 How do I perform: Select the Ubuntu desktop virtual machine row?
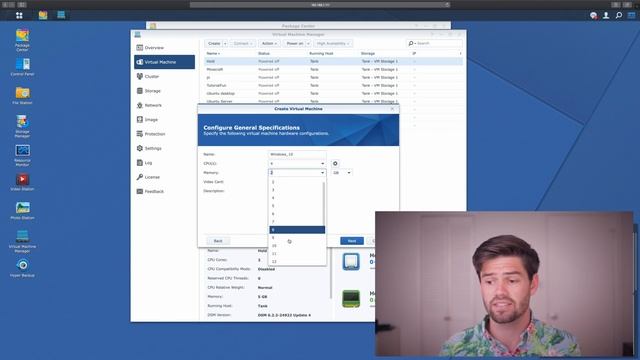[x=333, y=93]
